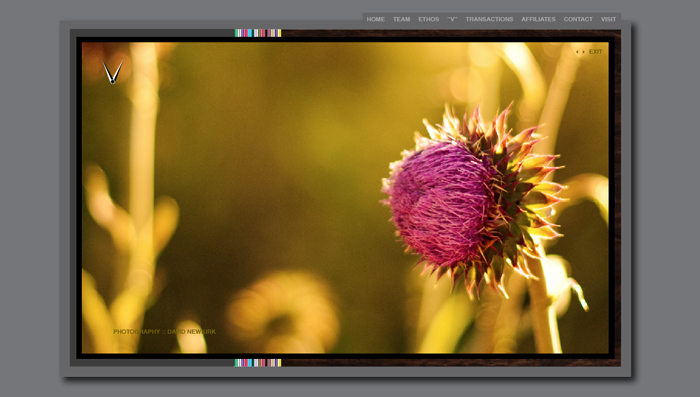
Task: Click the thistle flower photo
Action: (x=345, y=198)
